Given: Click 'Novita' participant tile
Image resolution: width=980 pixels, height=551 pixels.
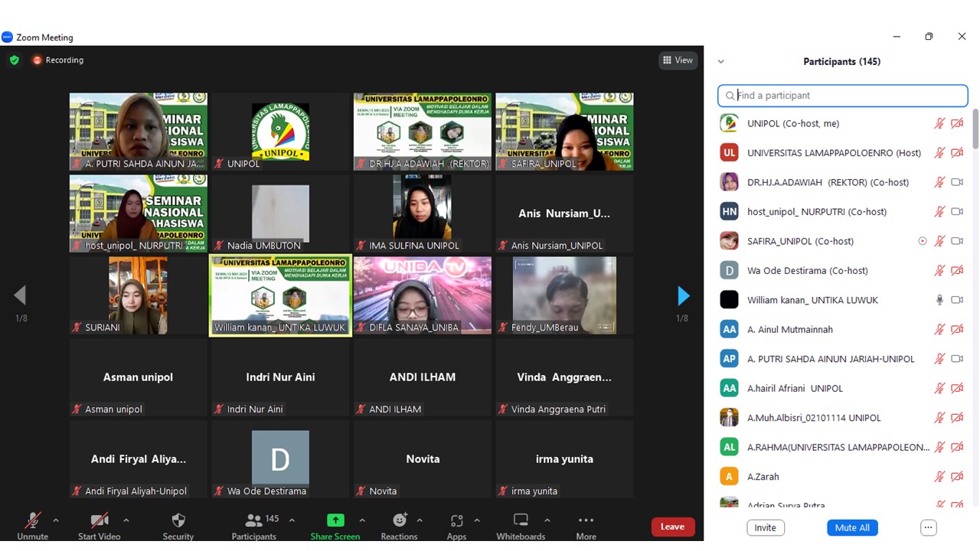Looking at the screenshot, I should (423, 459).
